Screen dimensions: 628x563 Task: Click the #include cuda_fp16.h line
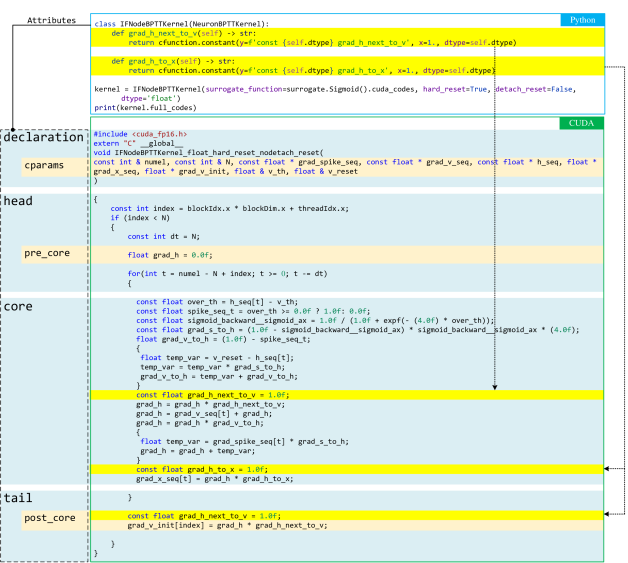click(140, 134)
